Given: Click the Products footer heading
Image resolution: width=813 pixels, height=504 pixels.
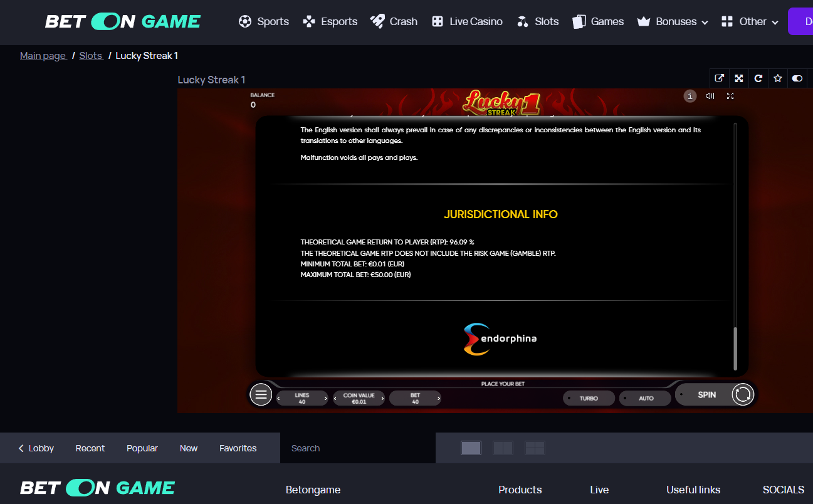Looking at the screenshot, I should click(520, 490).
